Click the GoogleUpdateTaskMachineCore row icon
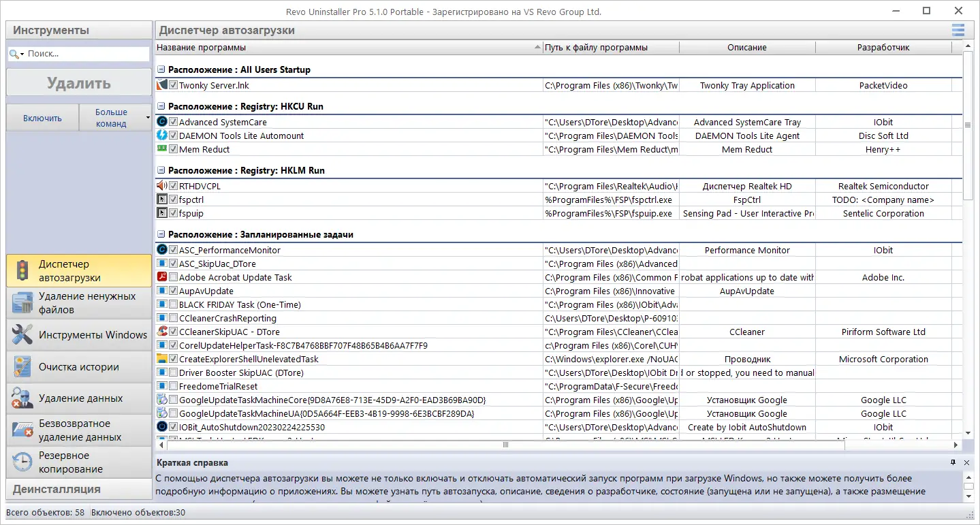This screenshot has width=980, height=525. tap(162, 400)
